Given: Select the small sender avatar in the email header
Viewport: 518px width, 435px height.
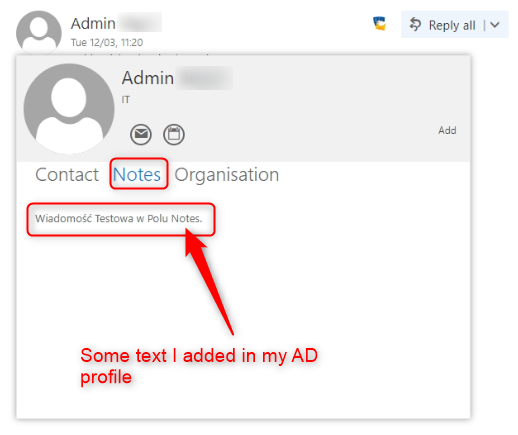Looking at the screenshot, I should 39,32.
